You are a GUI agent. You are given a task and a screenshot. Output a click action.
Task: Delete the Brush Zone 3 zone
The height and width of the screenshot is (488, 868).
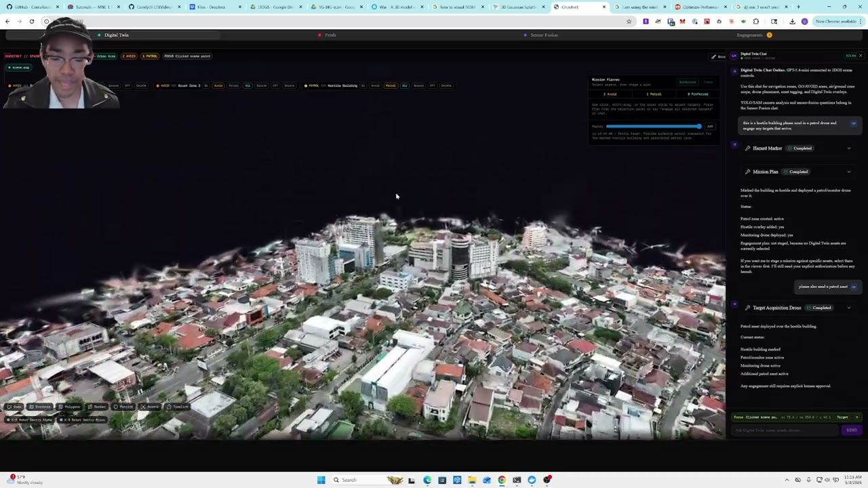[x=290, y=86]
